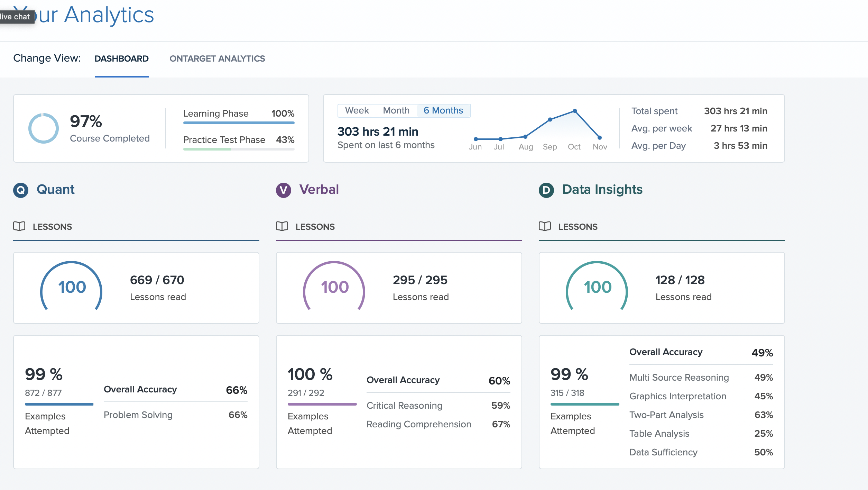The height and width of the screenshot is (490, 868).
Task: Select the Week time range
Action: coord(357,110)
